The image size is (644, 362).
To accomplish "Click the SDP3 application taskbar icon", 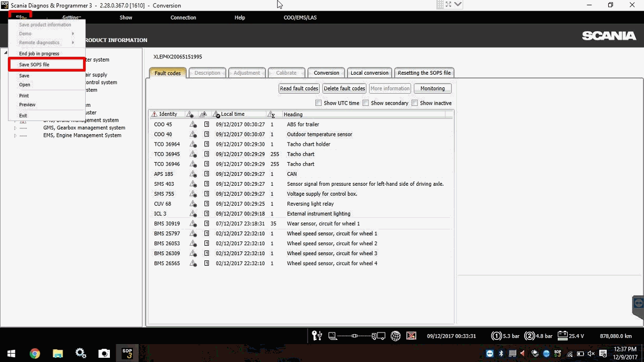I will [x=127, y=354].
